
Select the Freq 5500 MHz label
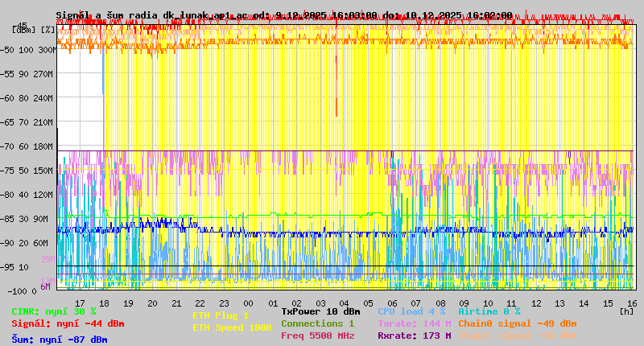(317, 336)
